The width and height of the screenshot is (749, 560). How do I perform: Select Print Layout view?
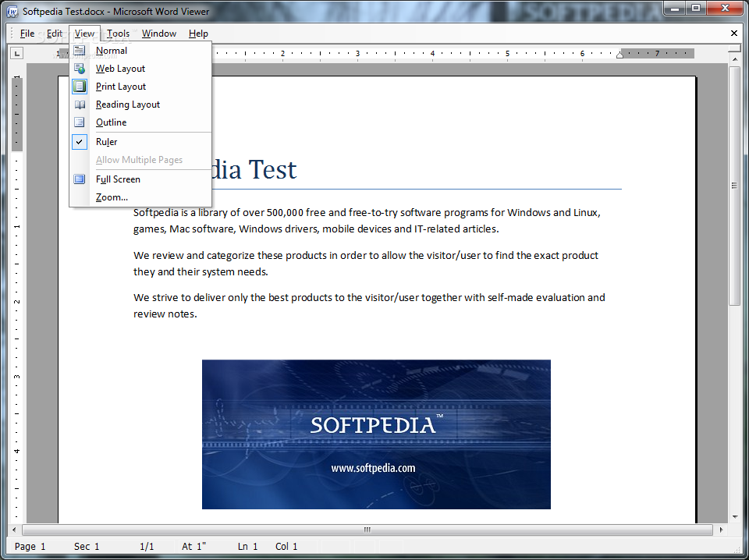(x=140, y=87)
